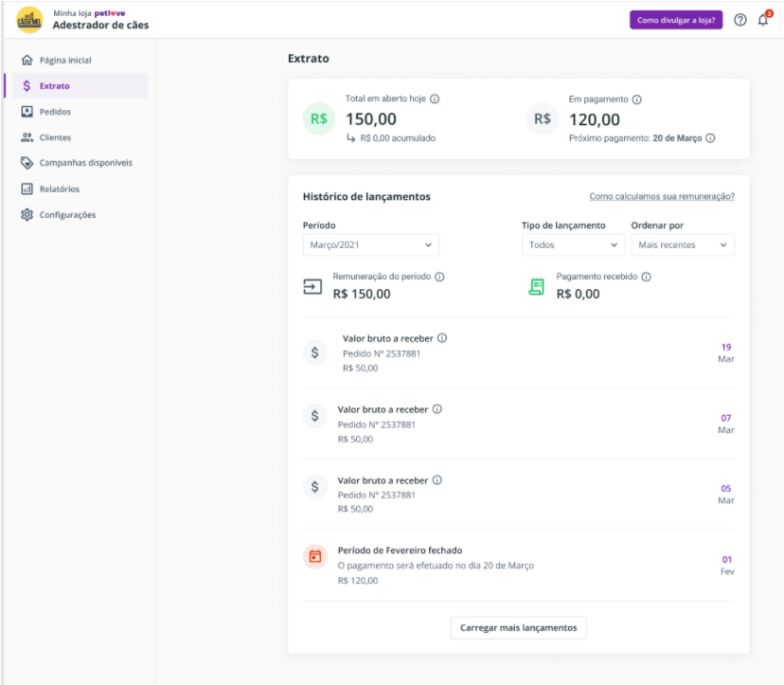Click info icon beside Total em aberto hoje
Screen dimensions: 784x685
[435, 99]
